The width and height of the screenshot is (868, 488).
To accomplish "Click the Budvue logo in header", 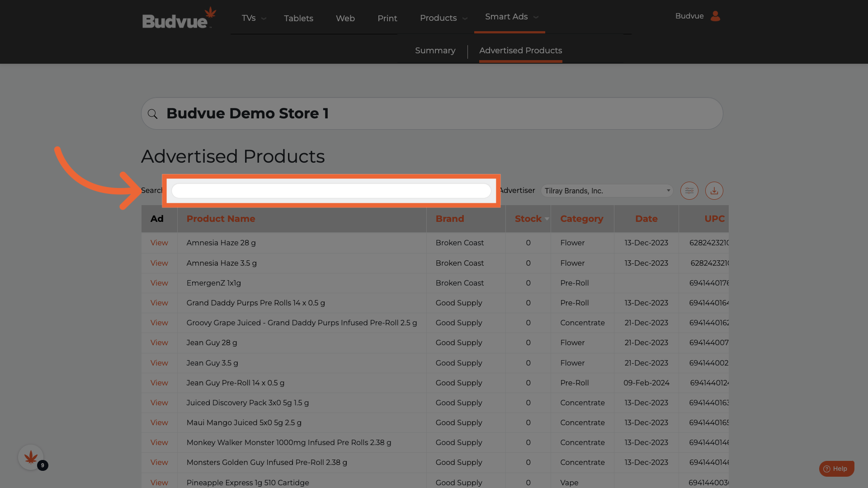I will tap(179, 19).
